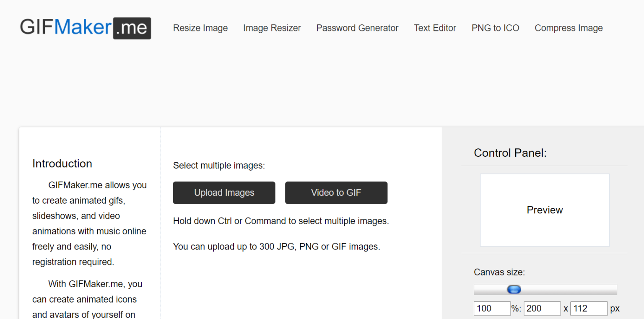Click the dark ".me" box in the logo
Screen dimensions: 644x319
[132, 28]
